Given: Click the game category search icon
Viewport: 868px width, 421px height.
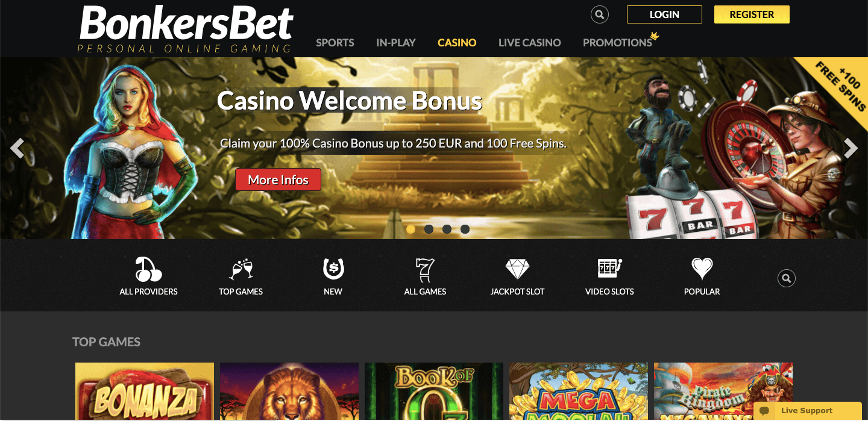Looking at the screenshot, I should click(786, 278).
